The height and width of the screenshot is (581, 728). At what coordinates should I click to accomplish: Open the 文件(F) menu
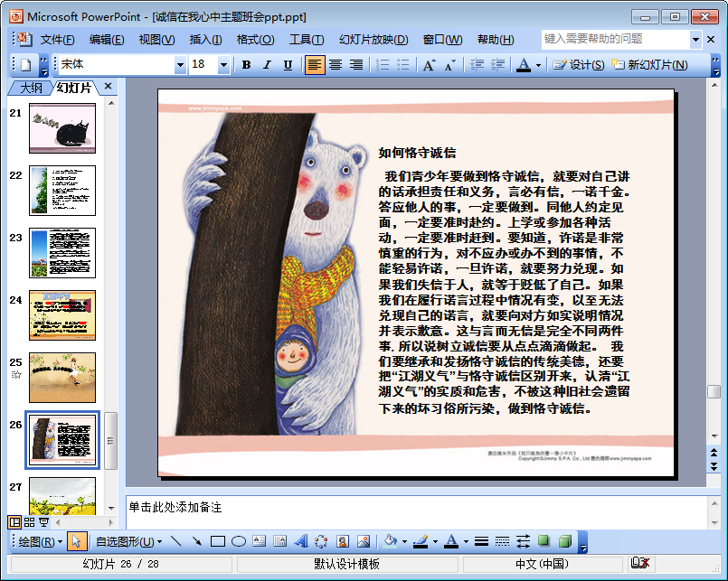coord(57,40)
